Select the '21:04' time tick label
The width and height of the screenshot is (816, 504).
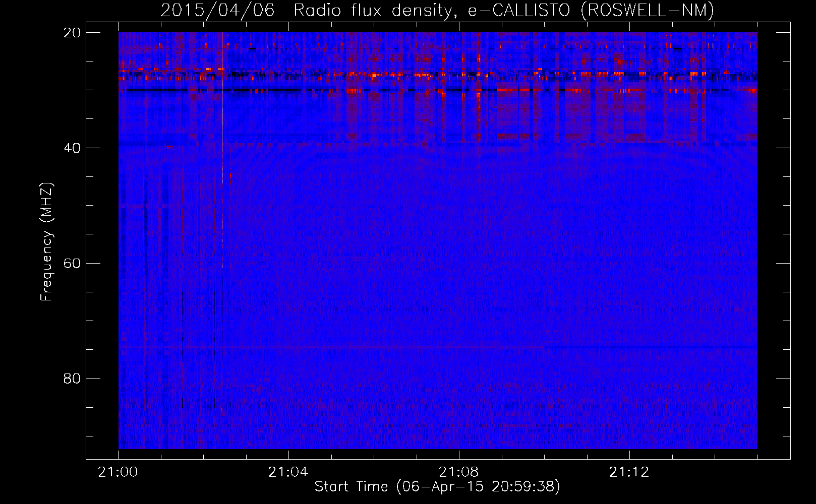(x=288, y=472)
